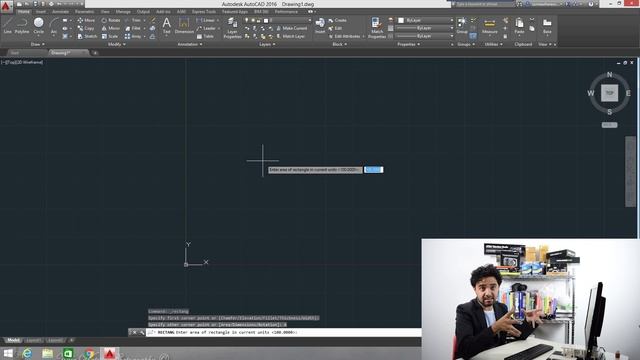The width and height of the screenshot is (640, 360).
Task: Open the Windows Start menu
Action: click(8, 353)
